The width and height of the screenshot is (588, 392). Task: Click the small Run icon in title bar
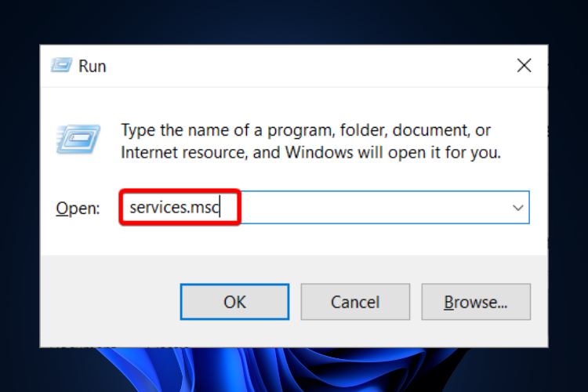click(60, 66)
